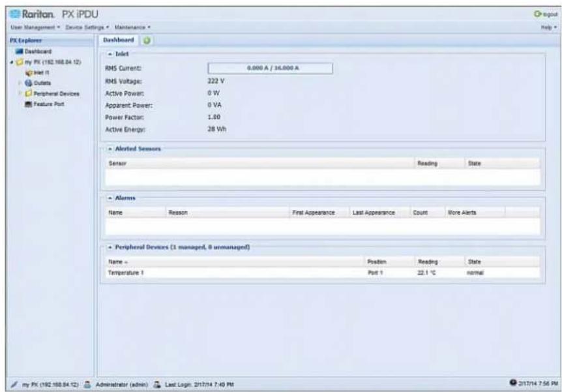Collapse the Inlet section
The height and width of the screenshot is (392, 562).
(110, 53)
